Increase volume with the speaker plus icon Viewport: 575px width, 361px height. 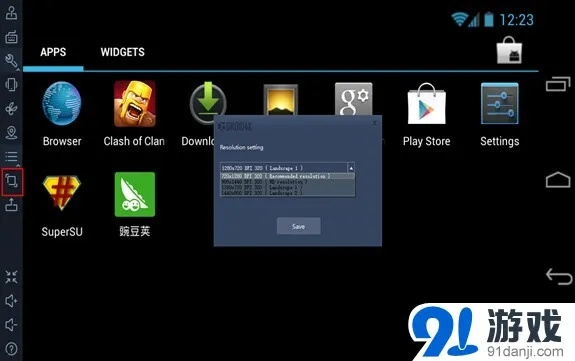[x=11, y=301]
